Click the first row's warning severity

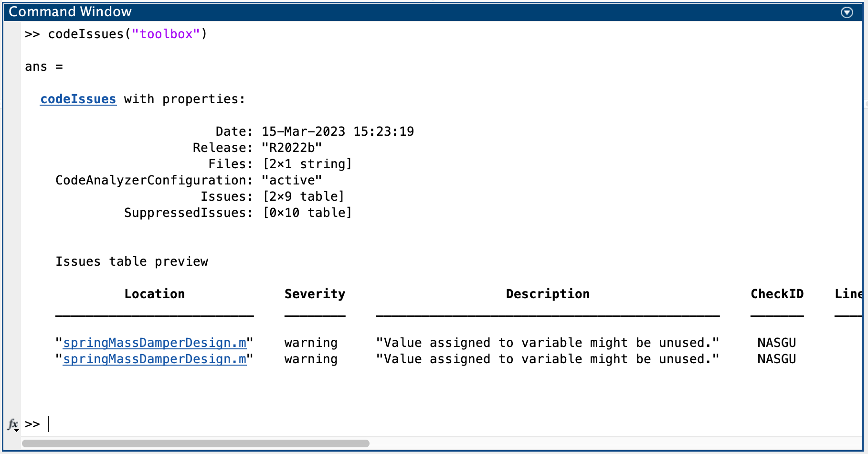(x=311, y=343)
